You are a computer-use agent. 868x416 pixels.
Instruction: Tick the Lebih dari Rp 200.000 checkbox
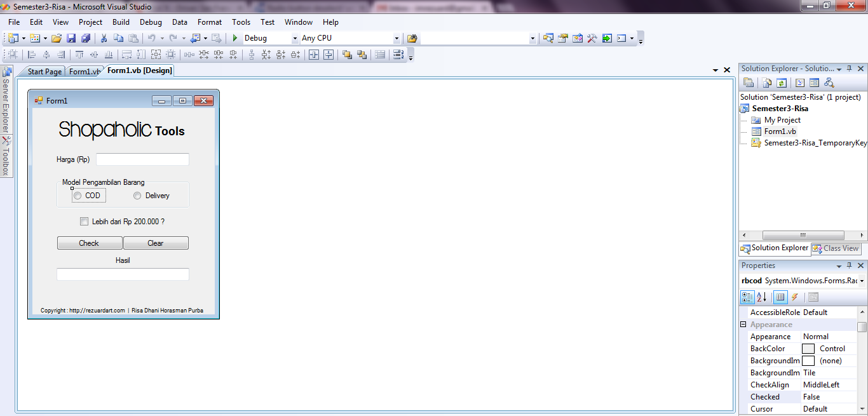(x=84, y=222)
